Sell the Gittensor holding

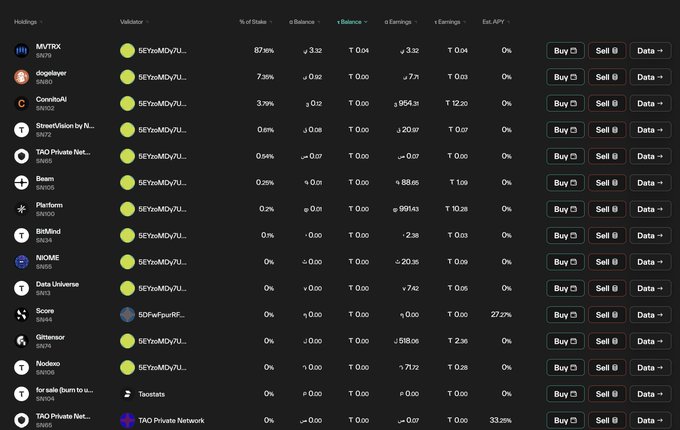click(607, 342)
